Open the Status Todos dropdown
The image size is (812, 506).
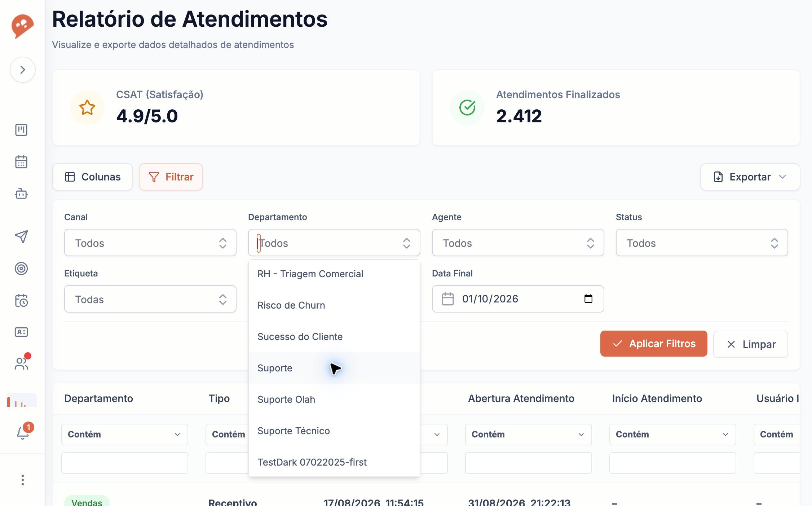(x=702, y=243)
